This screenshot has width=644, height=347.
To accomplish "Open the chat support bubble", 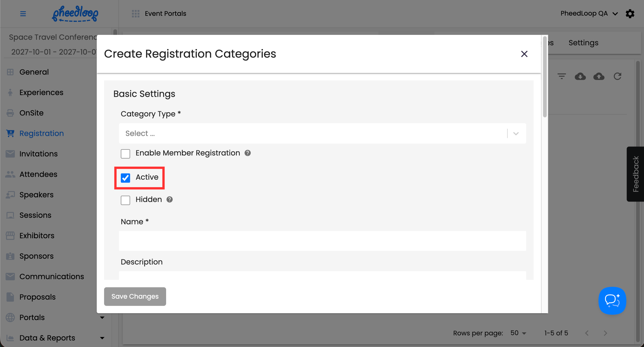I will pyautogui.click(x=612, y=300).
